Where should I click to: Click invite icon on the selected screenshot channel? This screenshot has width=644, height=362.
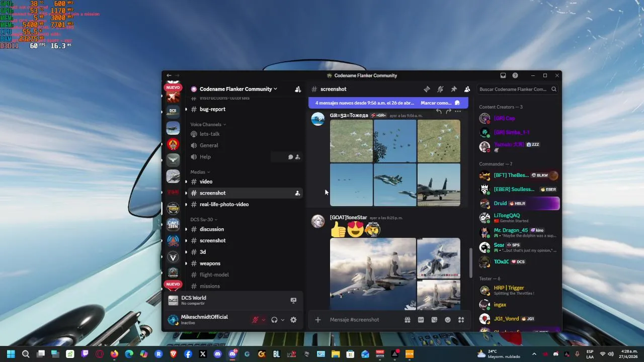coord(298,193)
